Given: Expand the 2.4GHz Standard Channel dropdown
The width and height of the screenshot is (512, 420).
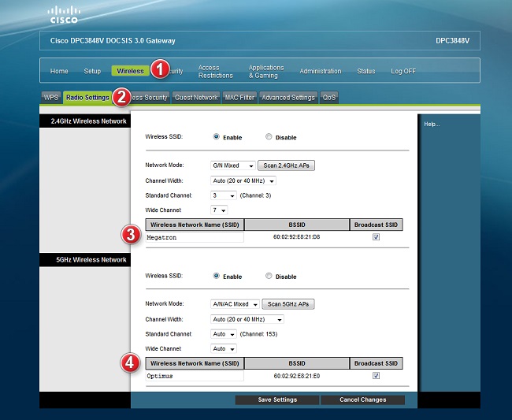Looking at the screenshot, I should click(223, 195).
